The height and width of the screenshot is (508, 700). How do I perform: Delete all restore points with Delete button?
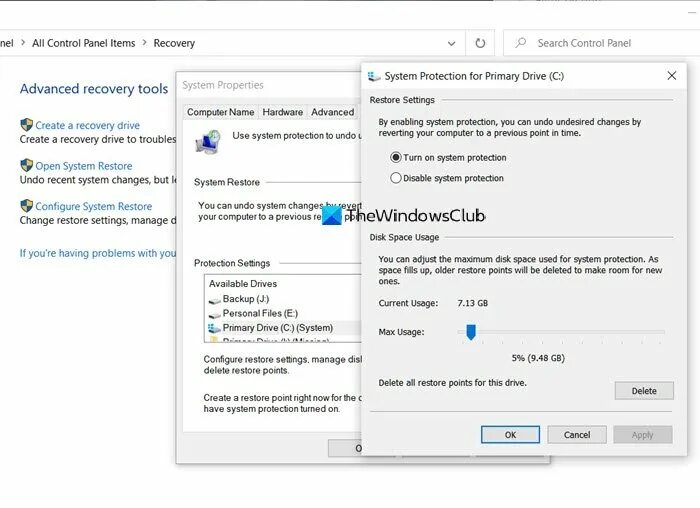pos(644,391)
